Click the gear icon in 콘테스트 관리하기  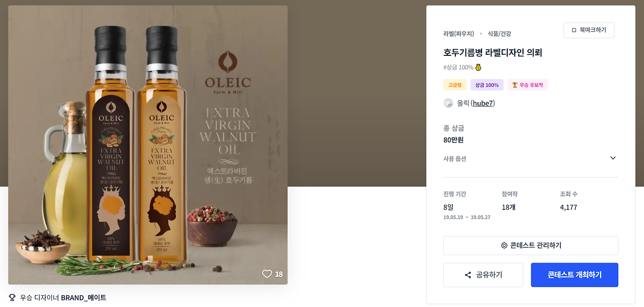504,246
